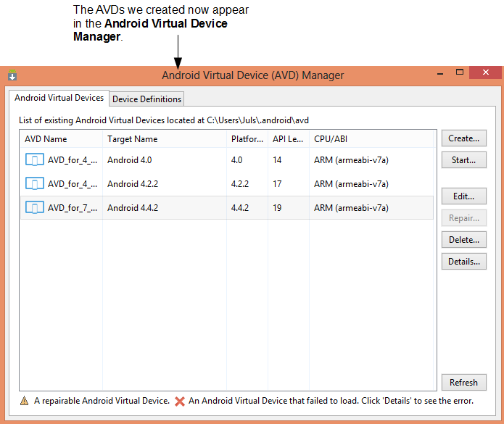This screenshot has height=424, width=504.
Task: Click platform 4.4.2 cell
Action: point(240,208)
